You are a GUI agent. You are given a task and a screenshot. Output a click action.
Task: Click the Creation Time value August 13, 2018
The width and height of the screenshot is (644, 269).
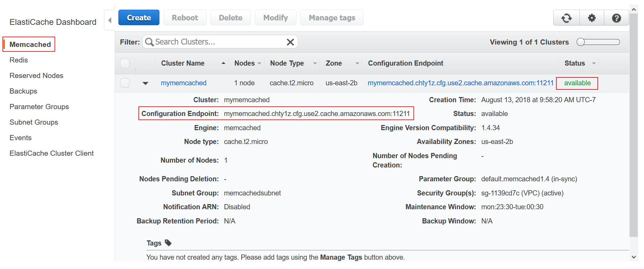point(538,100)
